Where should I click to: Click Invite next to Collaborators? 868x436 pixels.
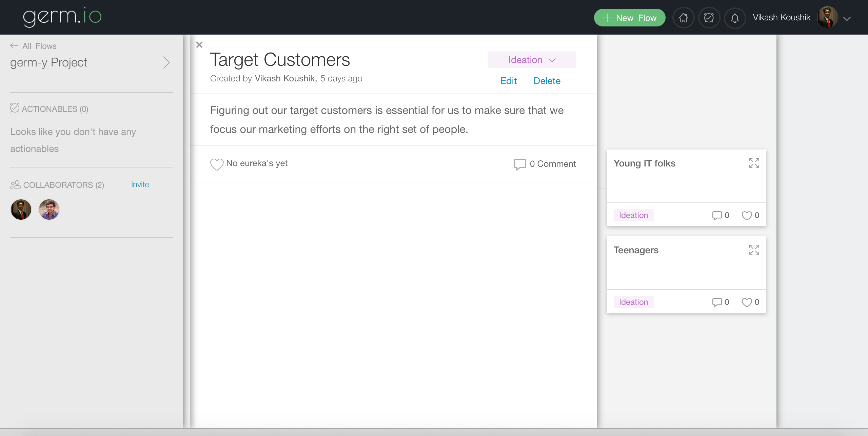coord(140,184)
